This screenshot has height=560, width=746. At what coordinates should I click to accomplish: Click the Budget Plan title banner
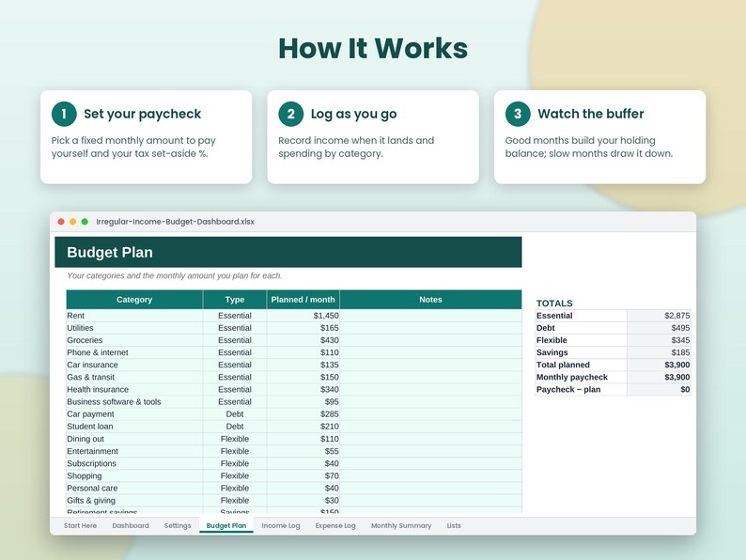pos(288,252)
